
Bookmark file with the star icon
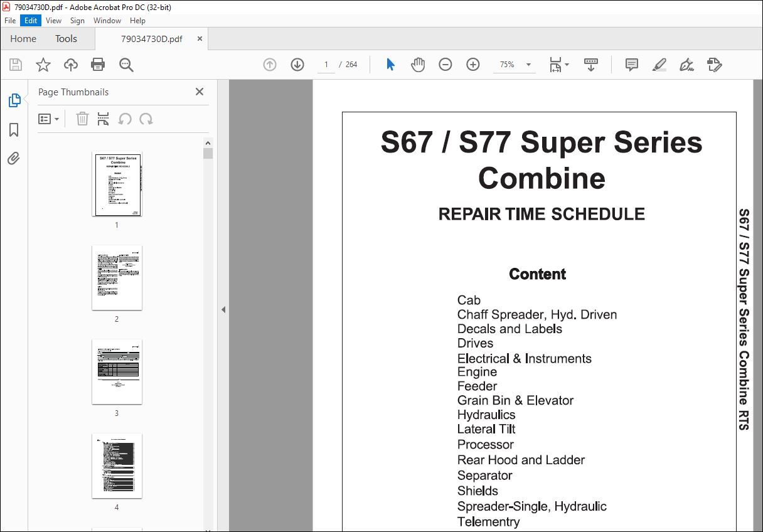coord(43,65)
